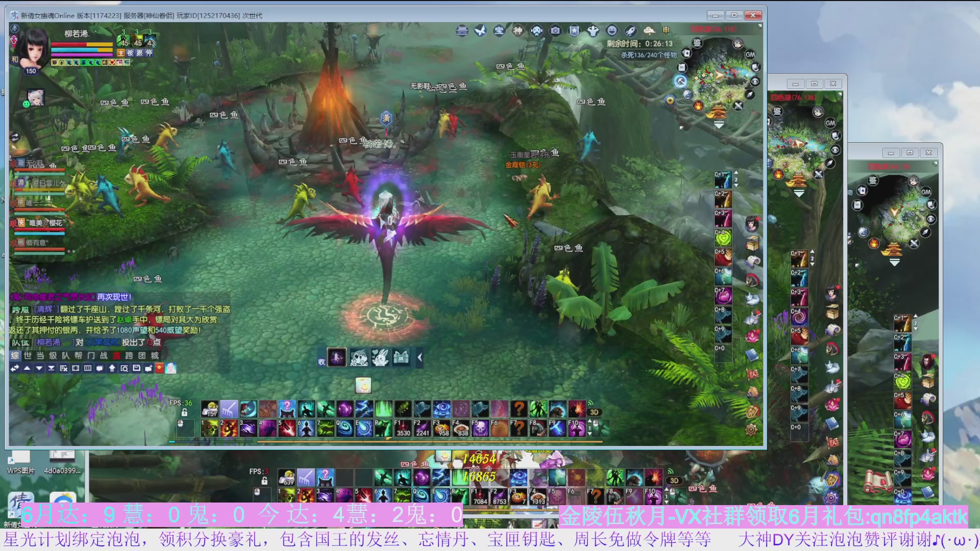Image resolution: width=980 pixels, height=551 pixels.
Task: Click the red envelope icon in chat toolbar
Action: 160,368
